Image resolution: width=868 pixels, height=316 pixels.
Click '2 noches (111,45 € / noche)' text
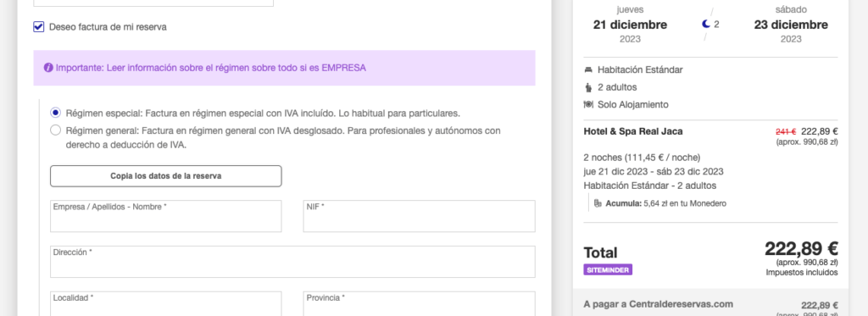[x=643, y=158]
